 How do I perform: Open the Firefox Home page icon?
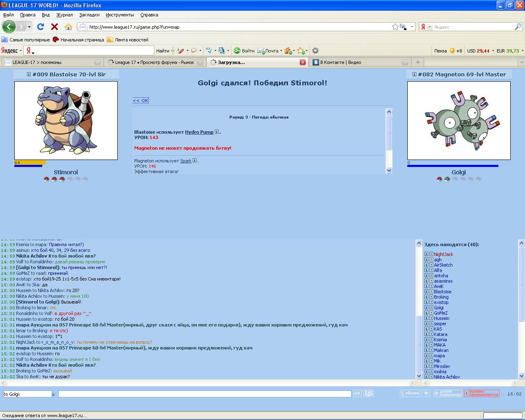tap(68, 27)
